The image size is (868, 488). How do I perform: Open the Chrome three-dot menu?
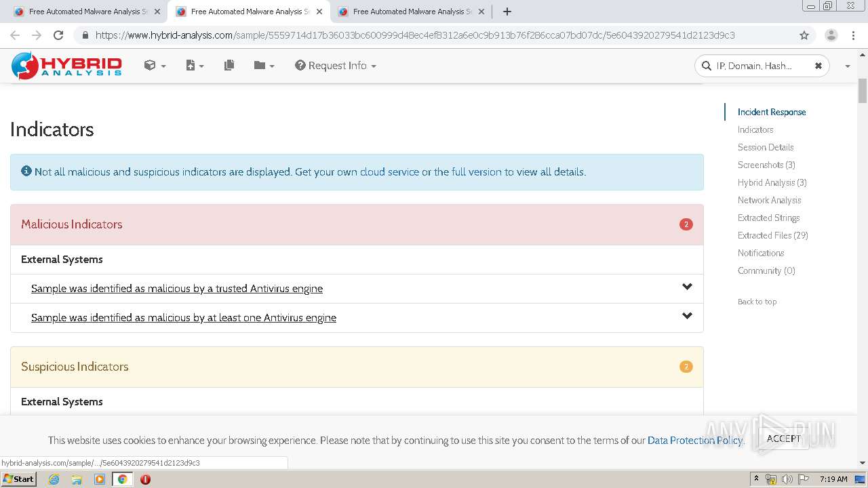852,35
